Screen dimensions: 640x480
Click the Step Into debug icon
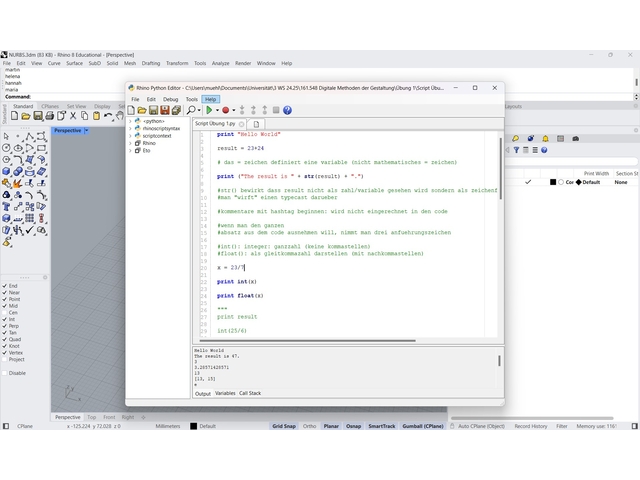tap(242, 110)
